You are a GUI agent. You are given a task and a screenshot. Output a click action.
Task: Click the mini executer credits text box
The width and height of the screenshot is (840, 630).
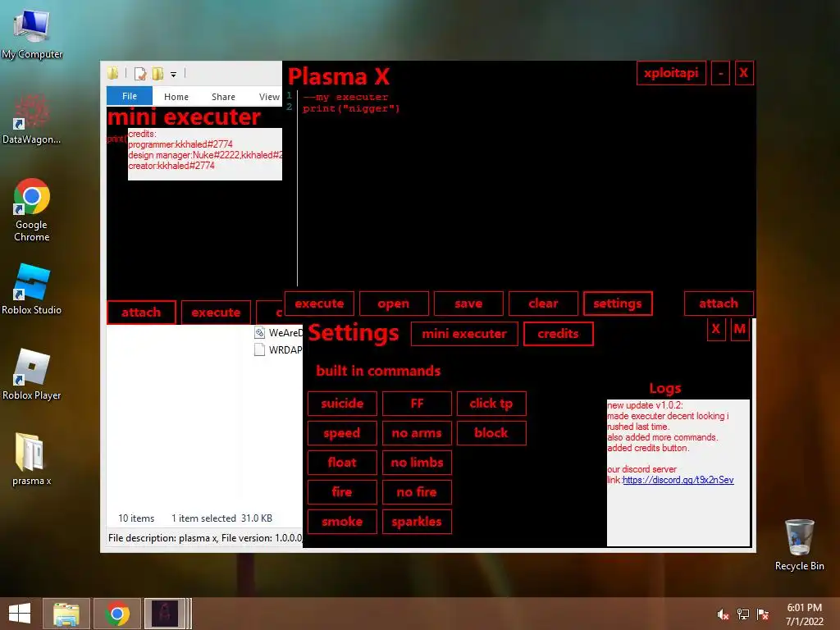204,154
